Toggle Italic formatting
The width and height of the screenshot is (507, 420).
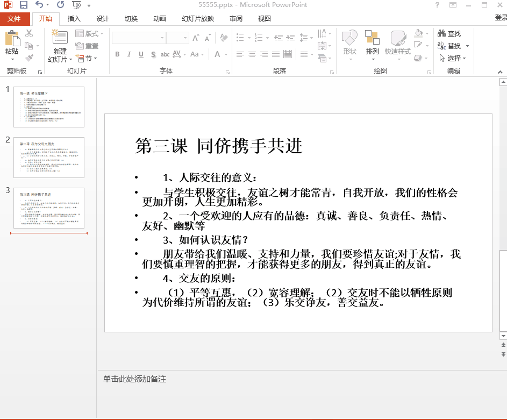[129, 54]
